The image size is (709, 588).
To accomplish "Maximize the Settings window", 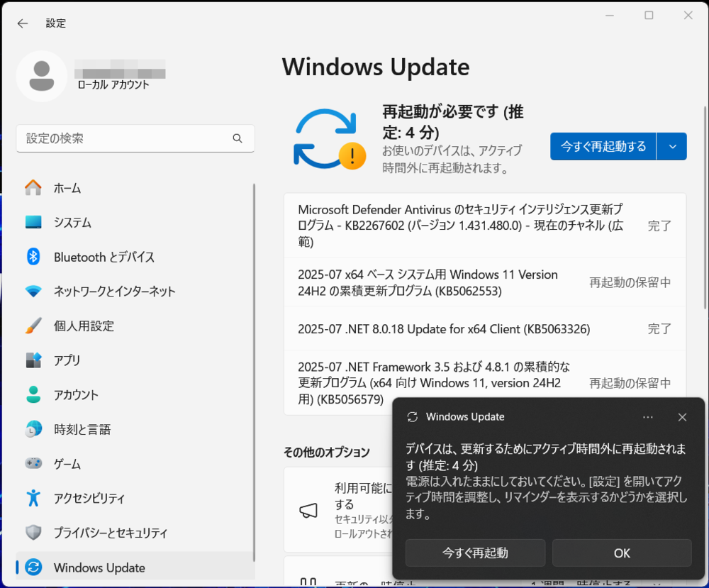I will 649,16.
